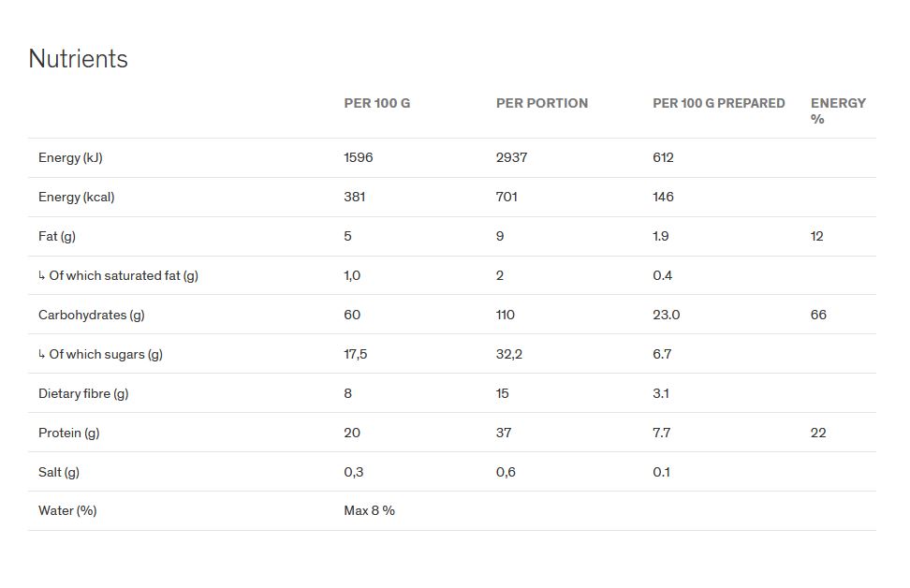Select the PER PORTION column header
Image resolution: width=910 pixels, height=588 pixels.
(x=541, y=103)
